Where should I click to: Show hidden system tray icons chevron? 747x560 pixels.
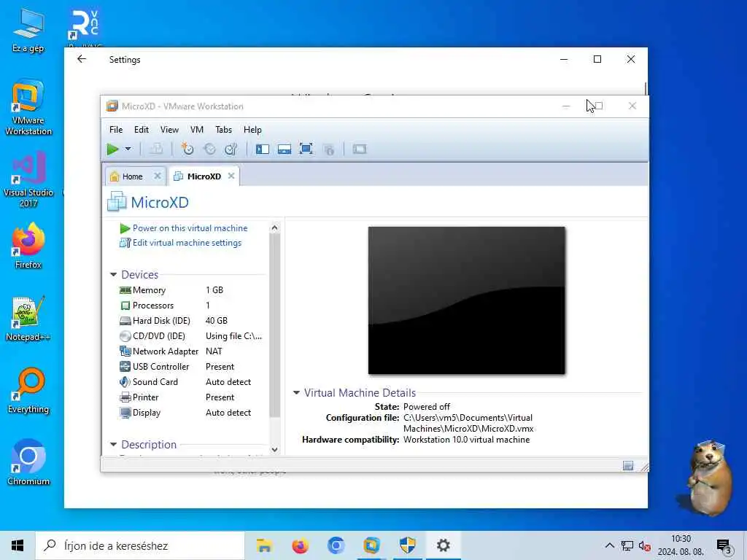pos(609,545)
